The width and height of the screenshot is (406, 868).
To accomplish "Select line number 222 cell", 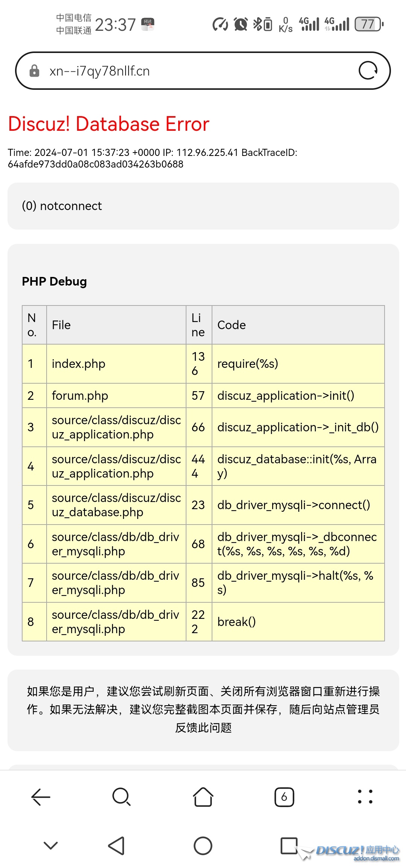I will point(199,622).
